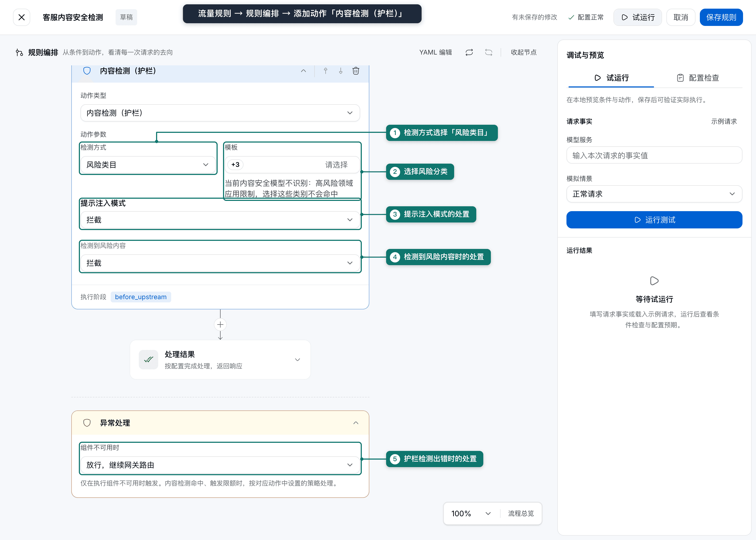Image resolution: width=756 pixels, height=540 pixels.
Task: Click the shield icon in 异常处理 header
Action: pos(87,423)
